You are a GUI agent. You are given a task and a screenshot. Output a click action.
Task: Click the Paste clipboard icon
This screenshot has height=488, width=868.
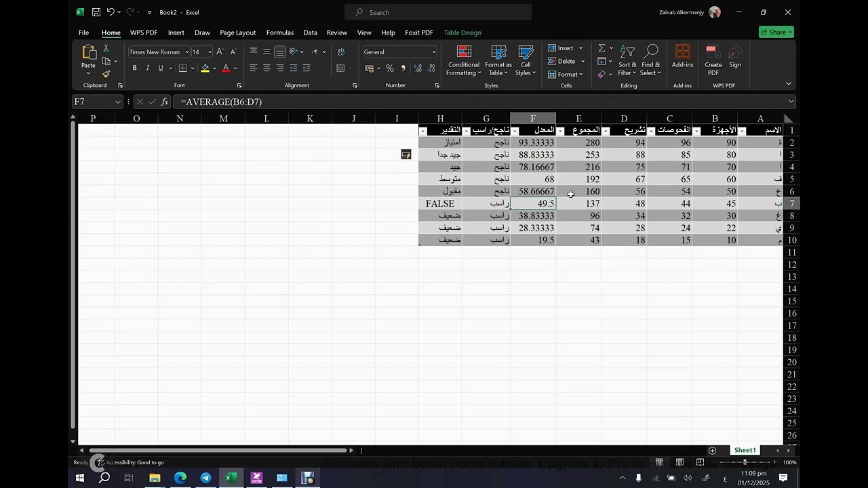pyautogui.click(x=88, y=53)
